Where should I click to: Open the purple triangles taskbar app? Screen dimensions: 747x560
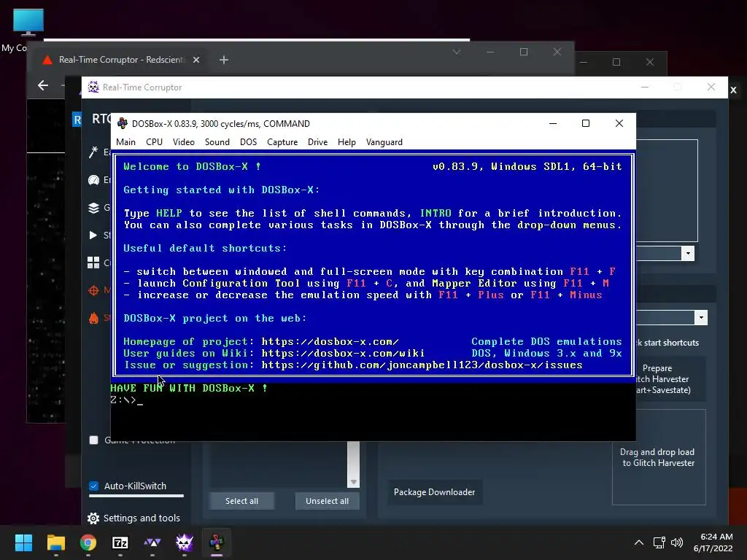tap(152, 542)
